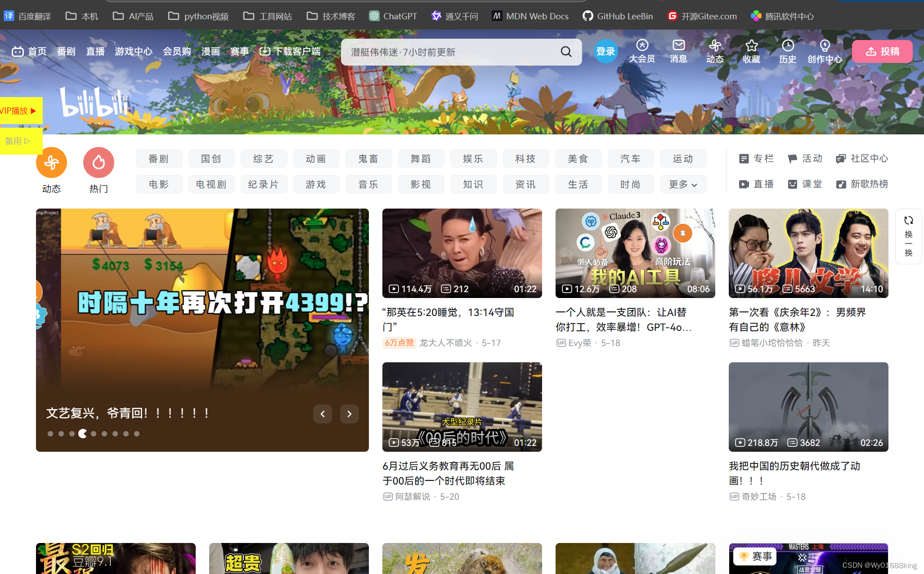Select the 科技 category
This screenshot has width=924, height=574.
pos(525,159)
